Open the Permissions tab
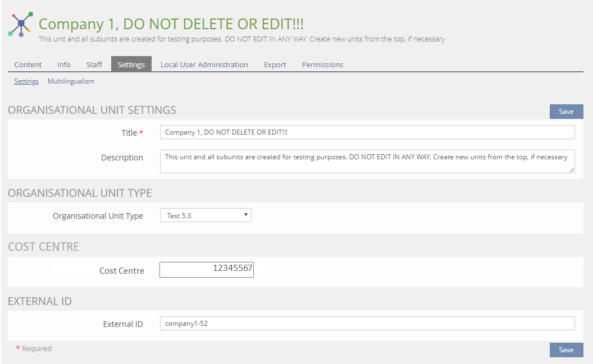 pyautogui.click(x=322, y=64)
